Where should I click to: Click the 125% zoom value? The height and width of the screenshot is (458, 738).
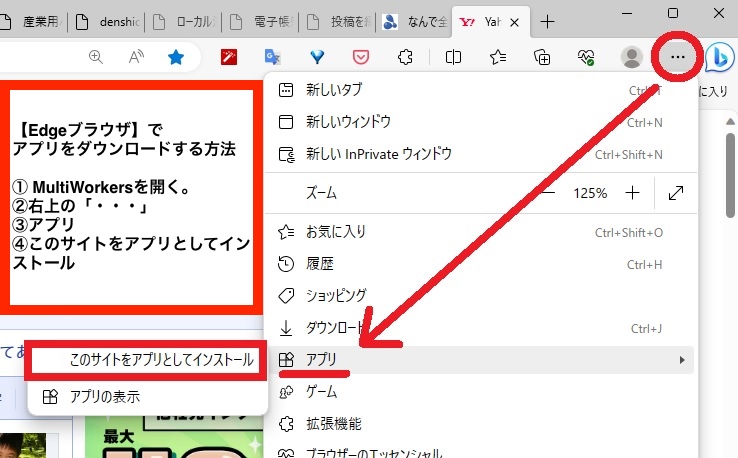pos(590,193)
